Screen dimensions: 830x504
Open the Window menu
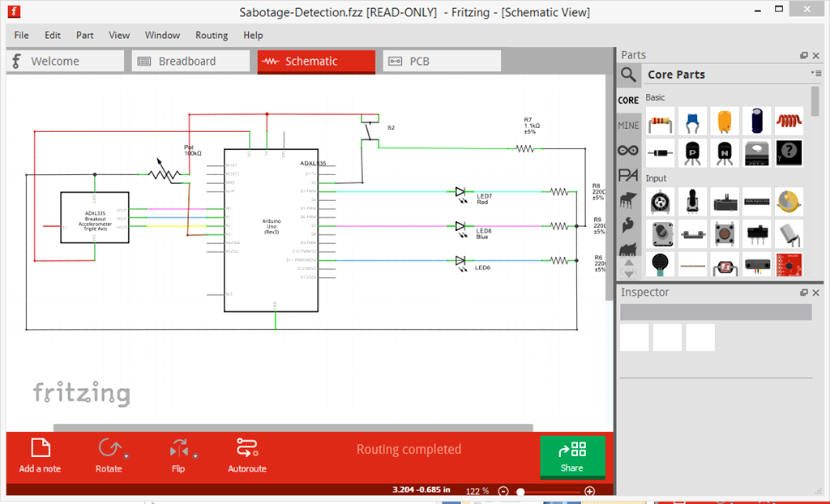coord(162,35)
